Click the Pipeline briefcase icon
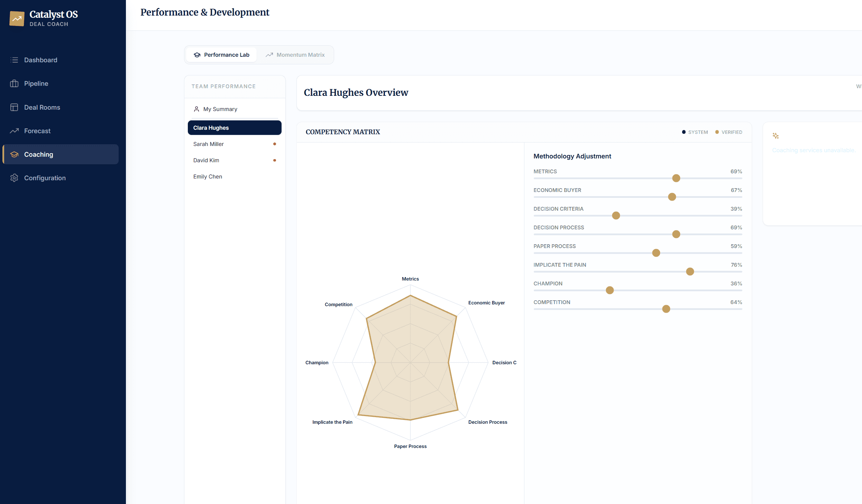The height and width of the screenshot is (504, 862). [x=14, y=83]
